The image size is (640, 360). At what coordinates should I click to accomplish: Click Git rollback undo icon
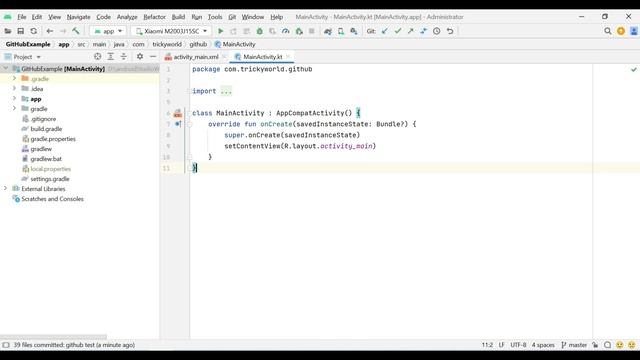pyautogui.click(x=450, y=31)
